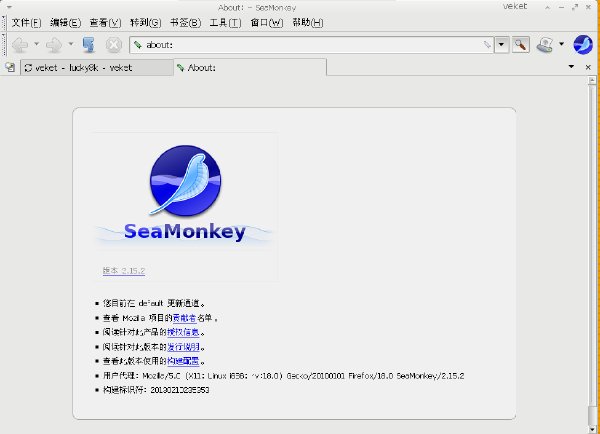The height and width of the screenshot is (434, 600).
Task: Click the Search magnifier button
Action: [x=520, y=45]
